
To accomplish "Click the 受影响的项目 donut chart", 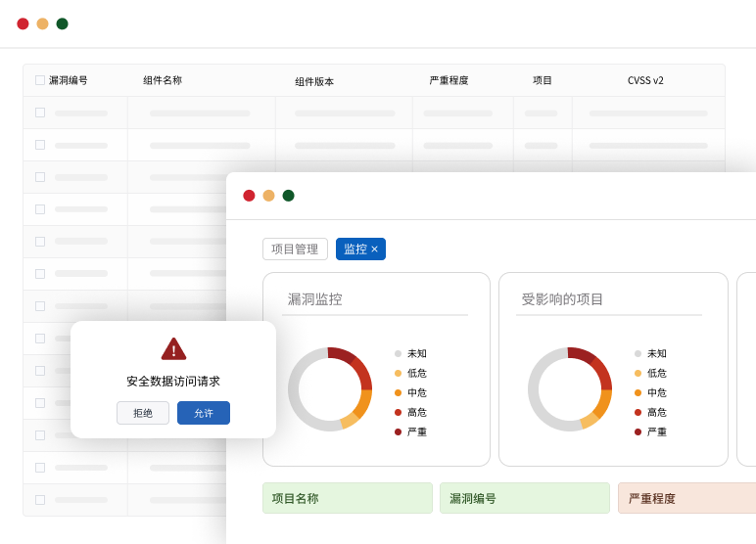I will coord(570,388).
